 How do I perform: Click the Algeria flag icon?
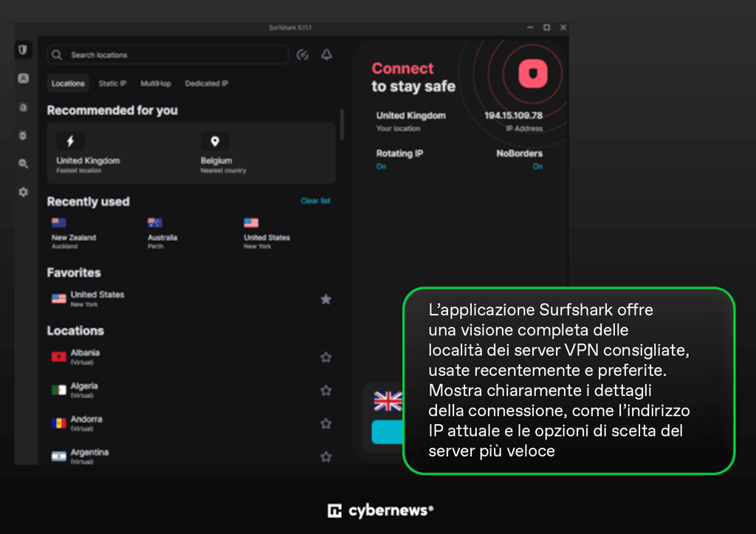(59, 390)
